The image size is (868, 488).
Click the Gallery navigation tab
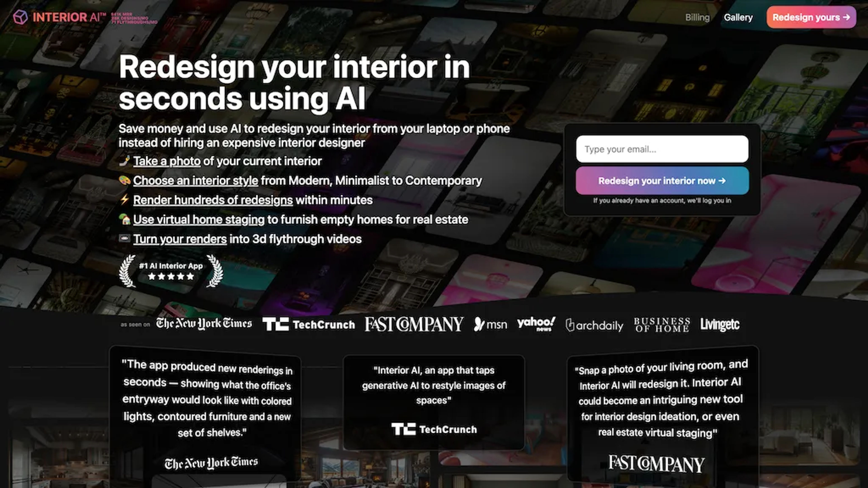point(738,17)
